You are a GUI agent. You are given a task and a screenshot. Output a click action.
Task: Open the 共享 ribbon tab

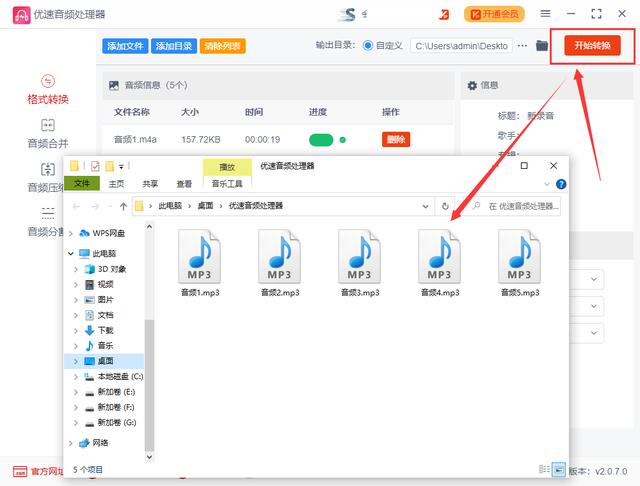coord(150,184)
